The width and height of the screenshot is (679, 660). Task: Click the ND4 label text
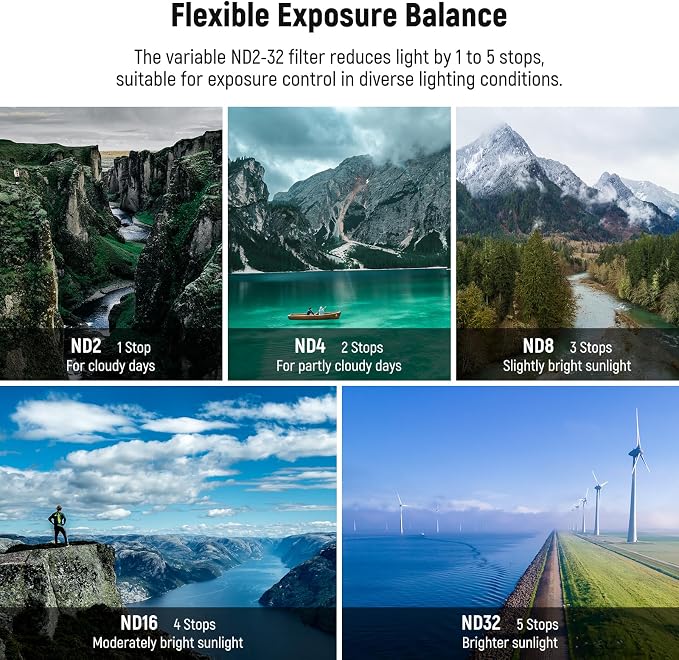click(x=310, y=346)
